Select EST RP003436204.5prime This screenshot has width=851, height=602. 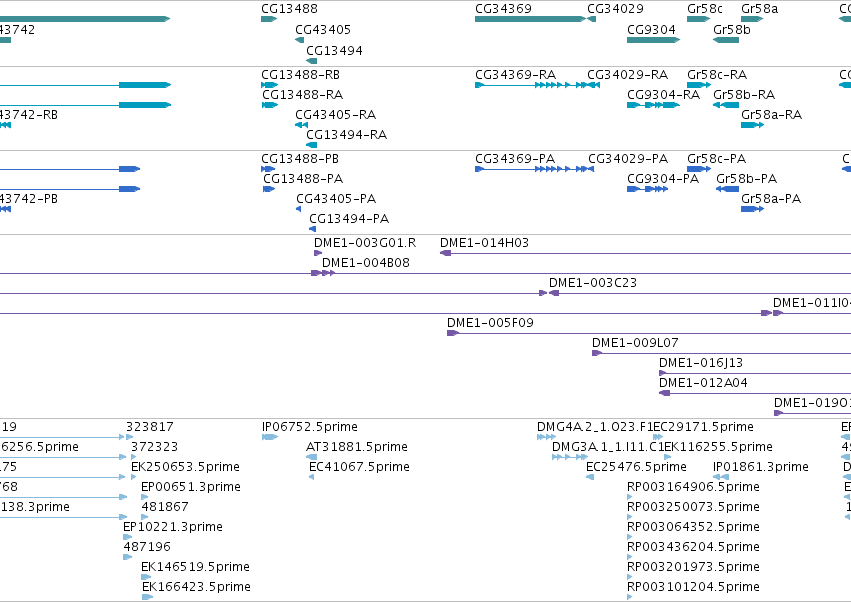click(x=693, y=547)
